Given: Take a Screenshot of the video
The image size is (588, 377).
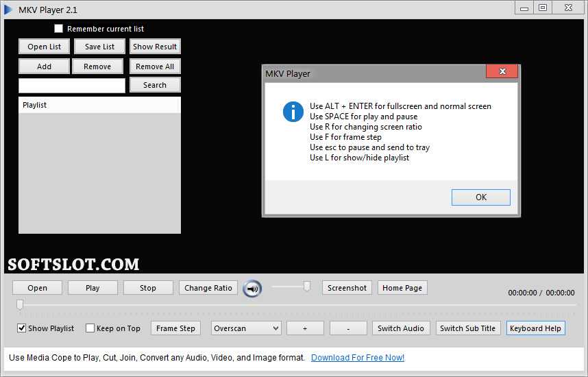Looking at the screenshot, I should 347,288.
